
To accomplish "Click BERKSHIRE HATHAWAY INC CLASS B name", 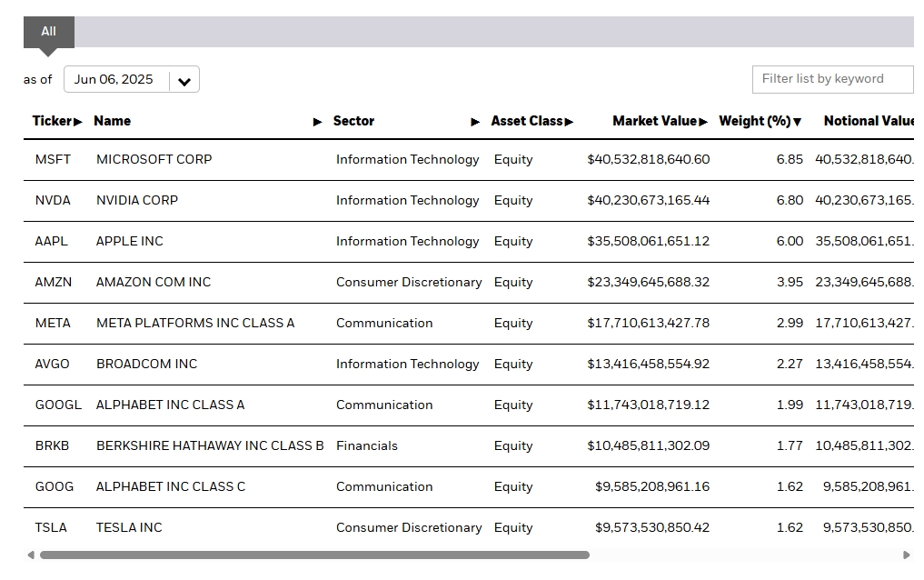I will pos(211,445).
